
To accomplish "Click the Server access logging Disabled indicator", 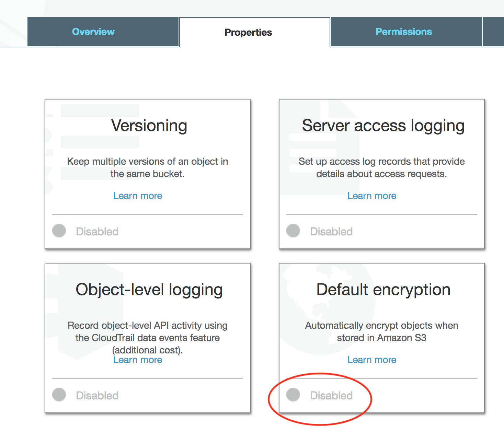I will [x=293, y=231].
